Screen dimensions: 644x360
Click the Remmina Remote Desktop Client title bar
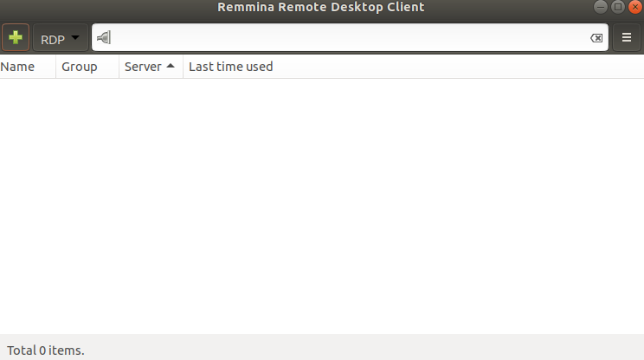(320, 7)
